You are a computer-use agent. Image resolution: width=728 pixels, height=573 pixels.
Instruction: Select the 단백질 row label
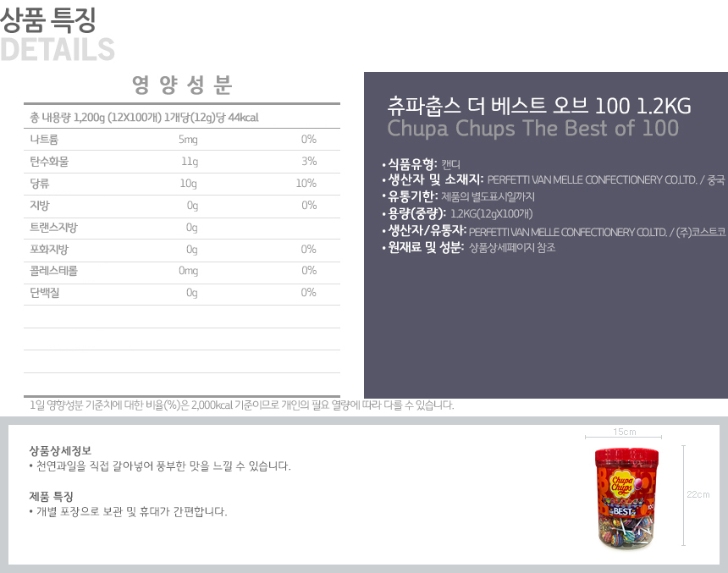pos(44,293)
